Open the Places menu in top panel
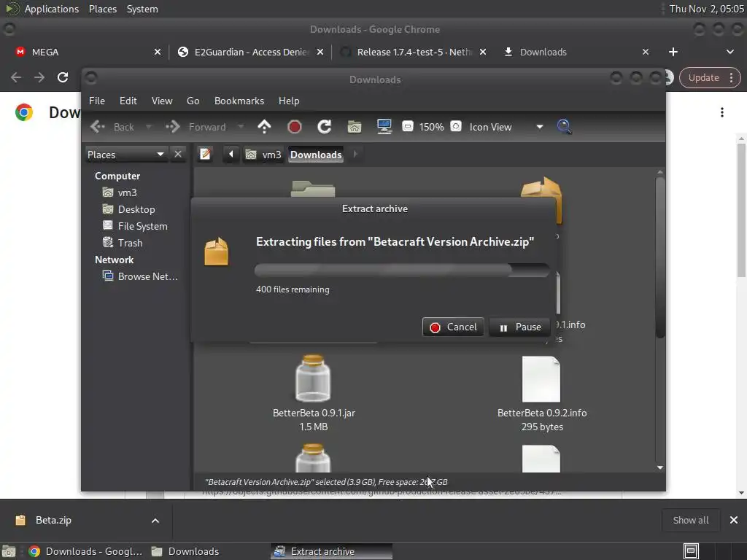This screenshot has width=747, height=560. coord(103,9)
